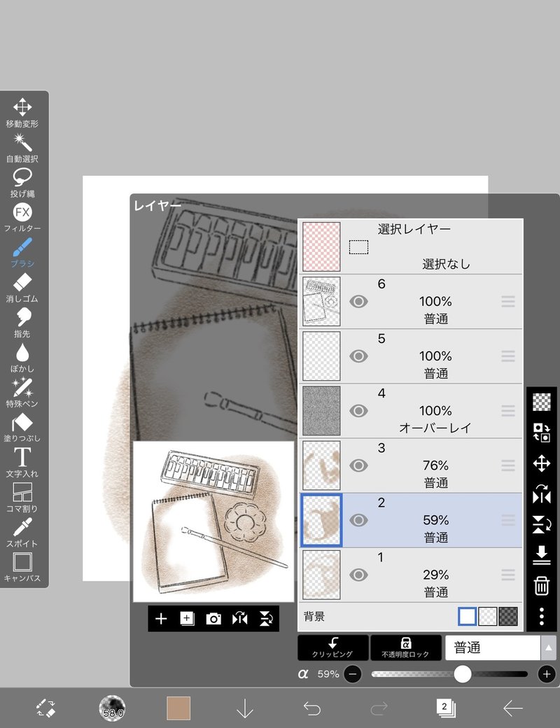Grab the reorder handle of layer 6

[x=508, y=302]
